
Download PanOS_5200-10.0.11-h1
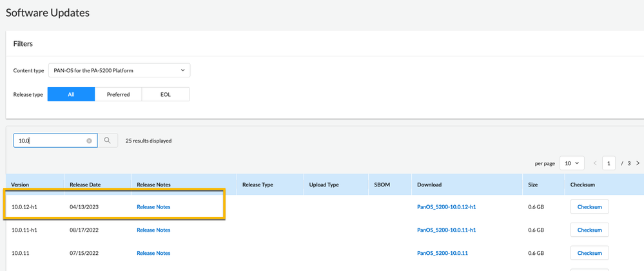coord(446,230)
